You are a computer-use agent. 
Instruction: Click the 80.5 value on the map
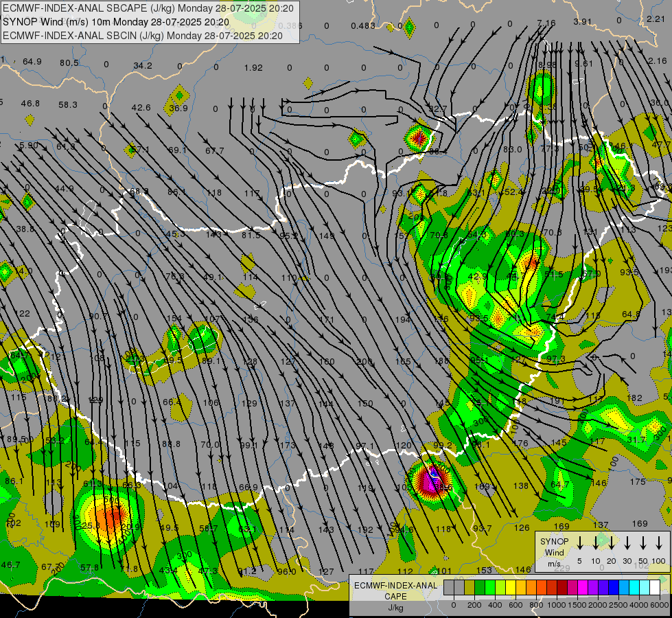coord(69,63)
